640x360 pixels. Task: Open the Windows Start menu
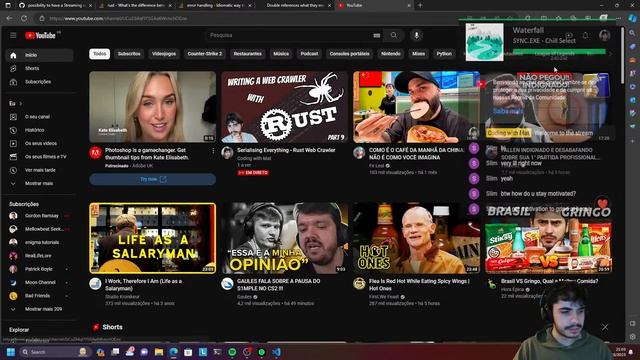click(11, 352)
